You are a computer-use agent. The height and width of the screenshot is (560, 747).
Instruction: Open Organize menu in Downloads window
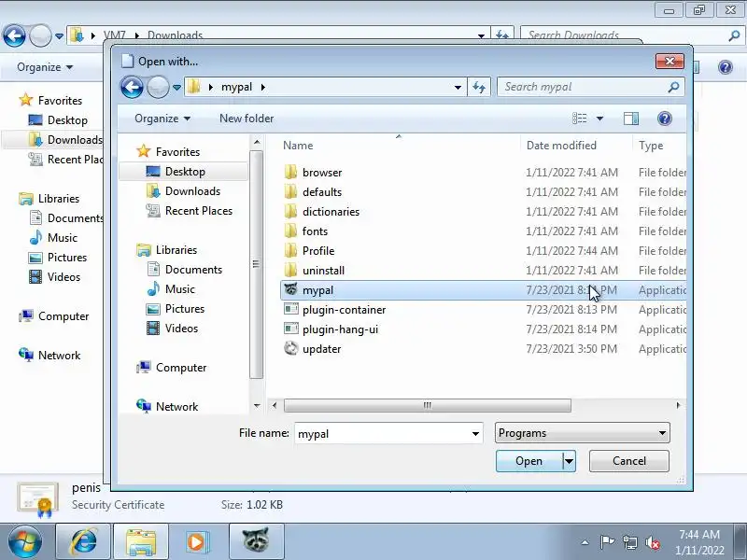pyautogui.click(x=45, y=67)
